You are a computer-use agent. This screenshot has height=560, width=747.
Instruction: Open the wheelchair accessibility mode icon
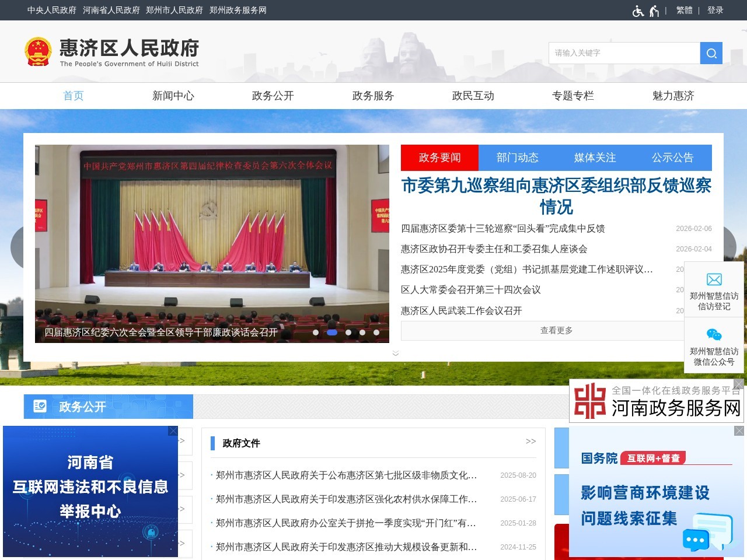click(638, 10)
